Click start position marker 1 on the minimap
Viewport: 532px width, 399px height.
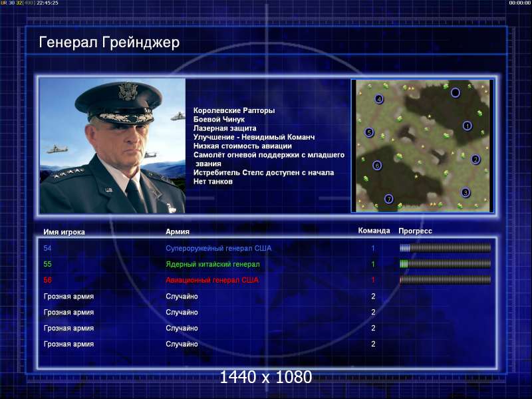pyautogui.click(x=467, y=126)
